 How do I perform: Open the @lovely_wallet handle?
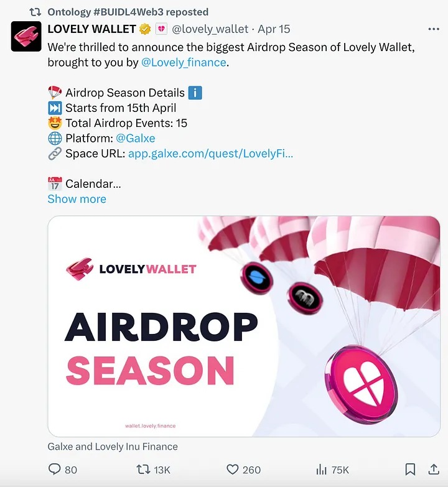click(210, 29)
